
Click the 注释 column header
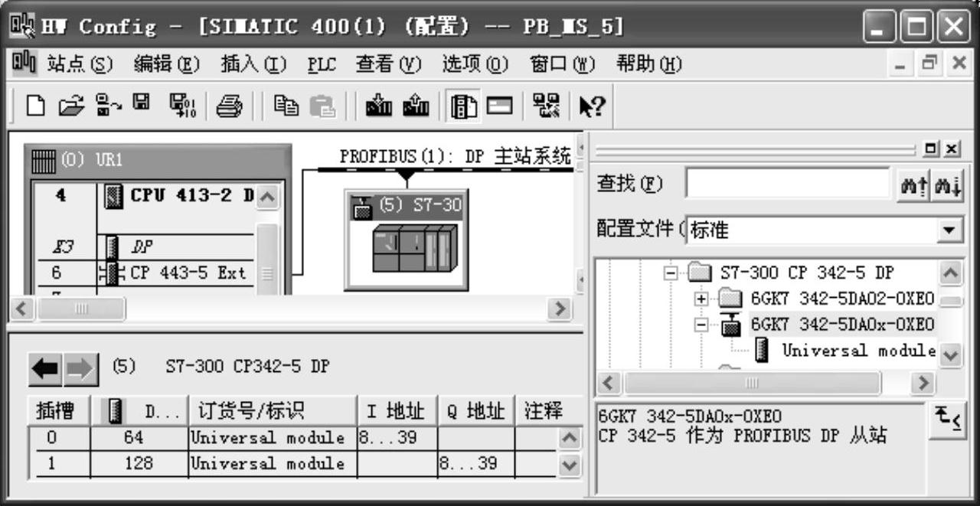coord(543,411)
